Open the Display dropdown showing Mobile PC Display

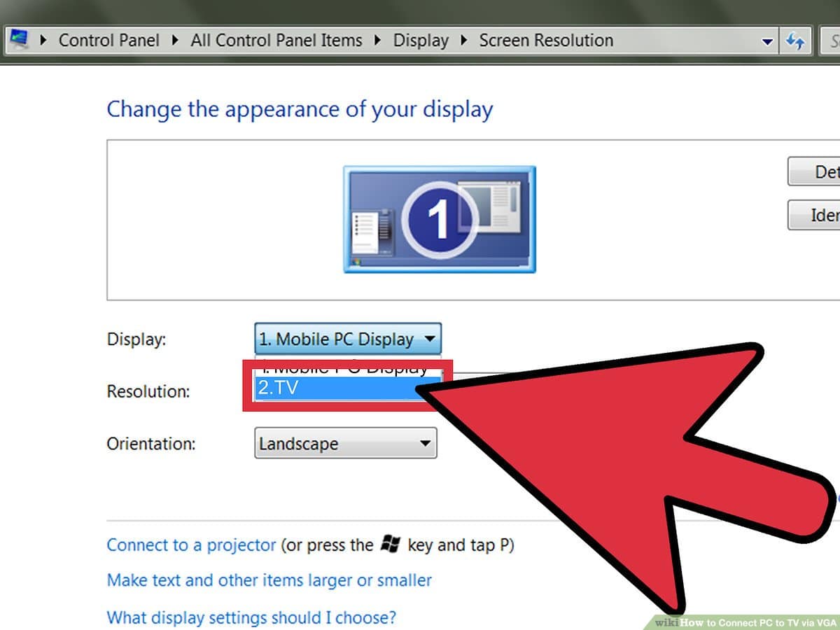pos(348,339)
